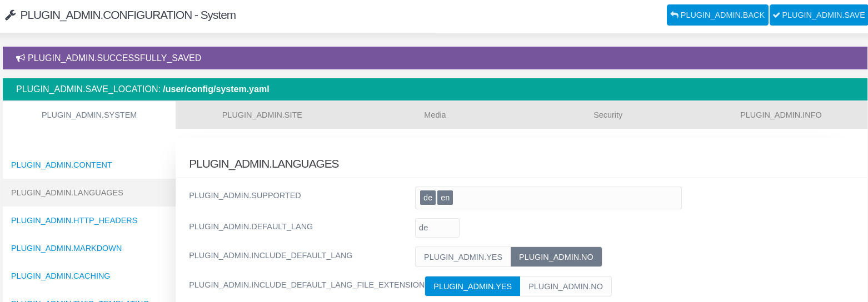Focus the SUPPORTED languages input field

[x=548, y=198]
